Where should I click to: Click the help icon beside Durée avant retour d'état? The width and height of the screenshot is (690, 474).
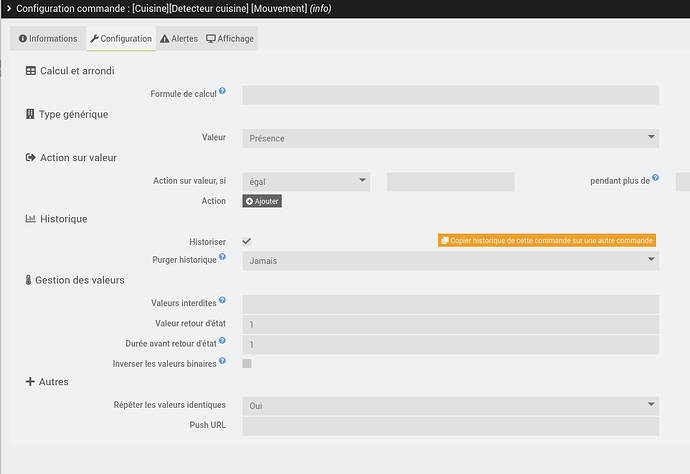(222, 340)
